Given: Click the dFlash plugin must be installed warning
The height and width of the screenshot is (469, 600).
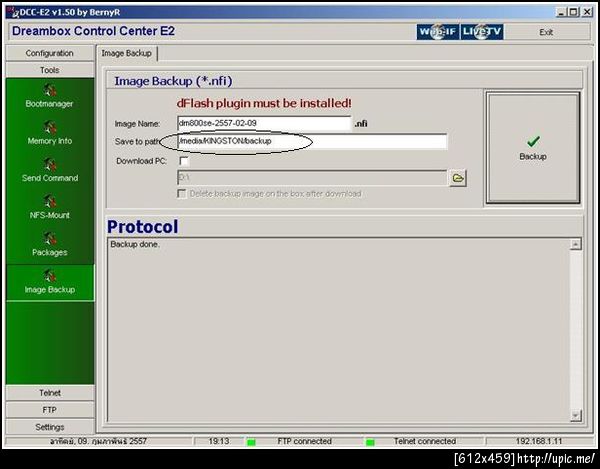Looking at the screenshot, I should tap(264, 103).
